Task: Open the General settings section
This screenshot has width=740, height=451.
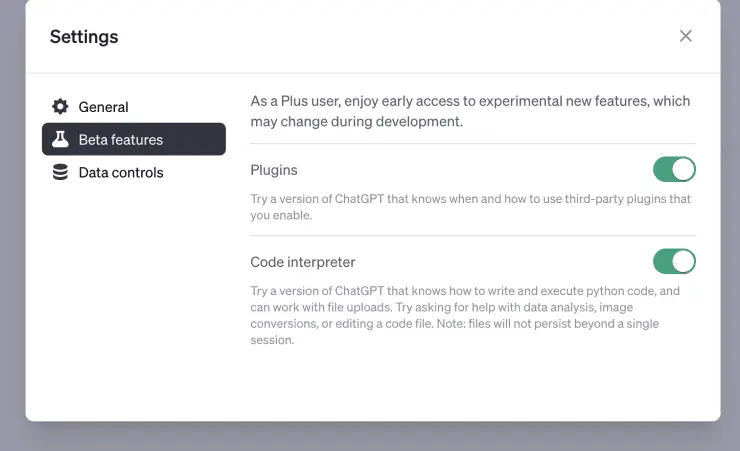Action: 103,107
